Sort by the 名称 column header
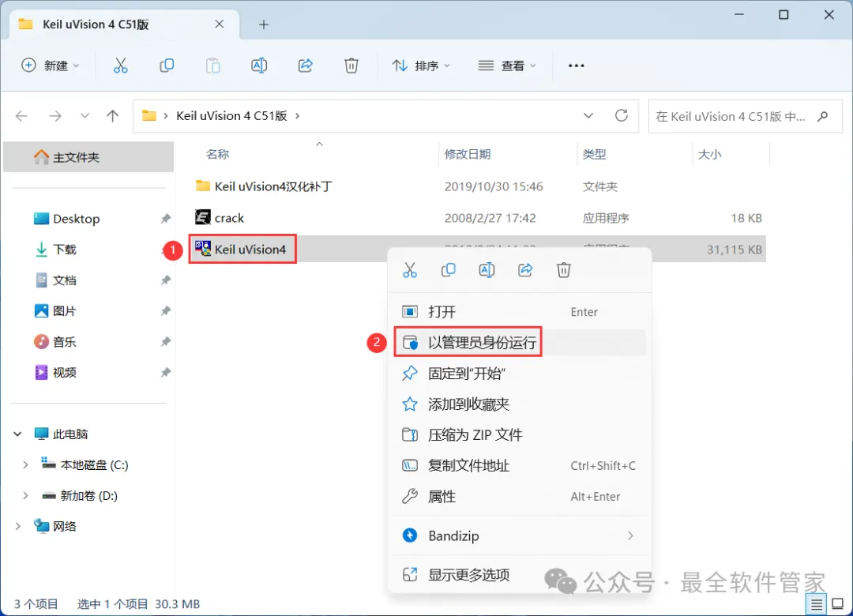Image resolution: width=853 pixels, height=616 pixels. coord(218,155)
